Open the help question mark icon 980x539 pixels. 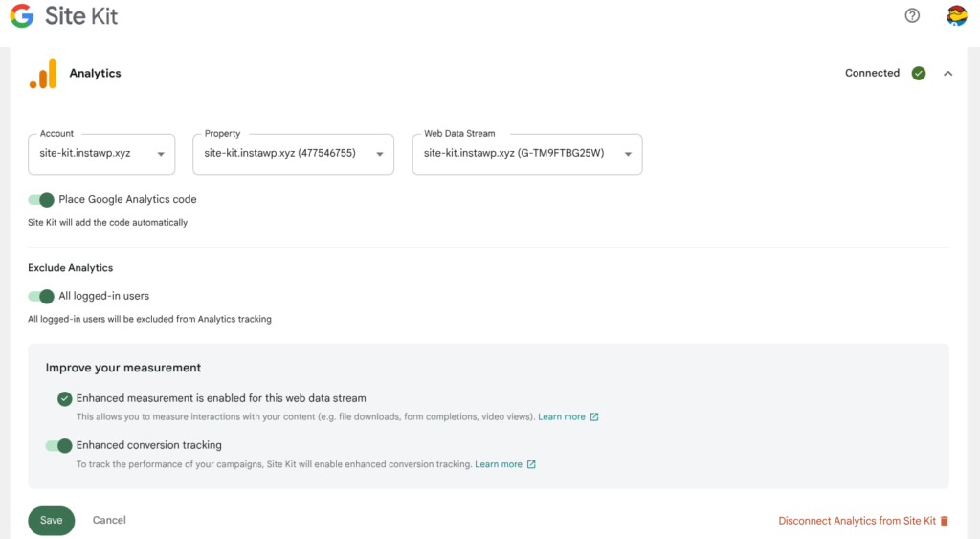[912, 15]
